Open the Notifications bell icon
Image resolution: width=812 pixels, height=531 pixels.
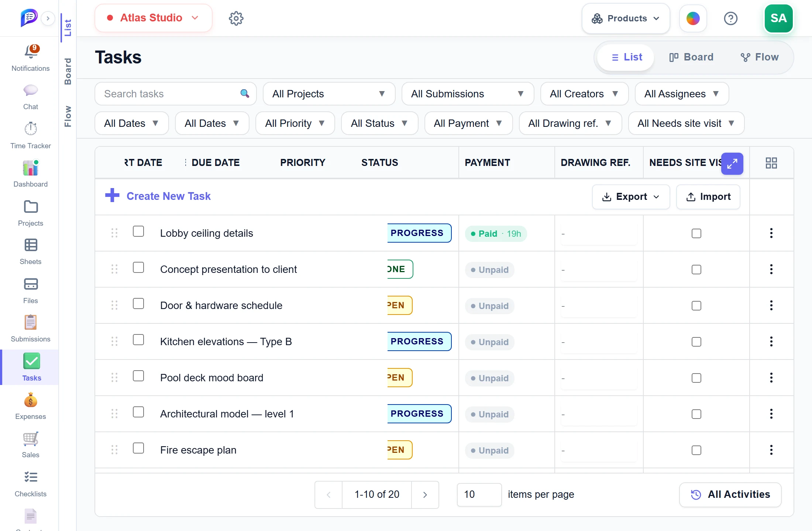31,52
